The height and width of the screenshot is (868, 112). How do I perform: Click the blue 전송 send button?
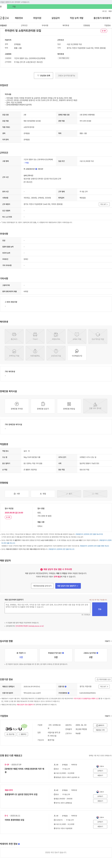tap(100, 609)
